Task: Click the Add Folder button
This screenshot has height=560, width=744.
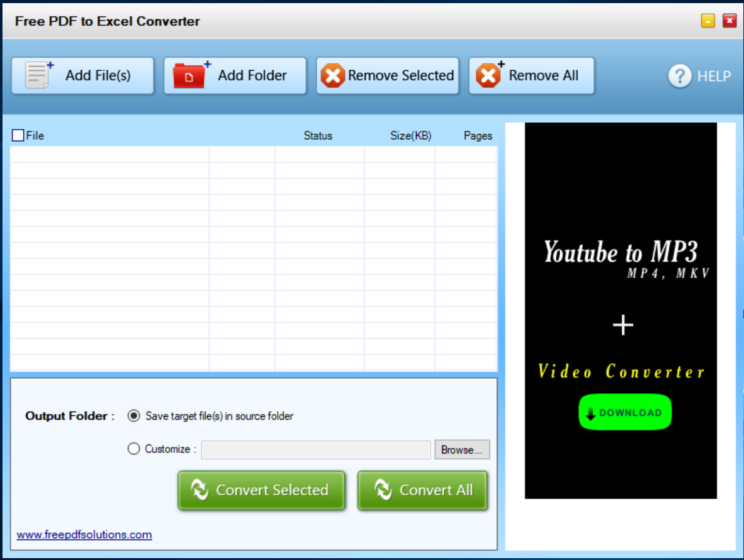Action: tap(235, 76)
